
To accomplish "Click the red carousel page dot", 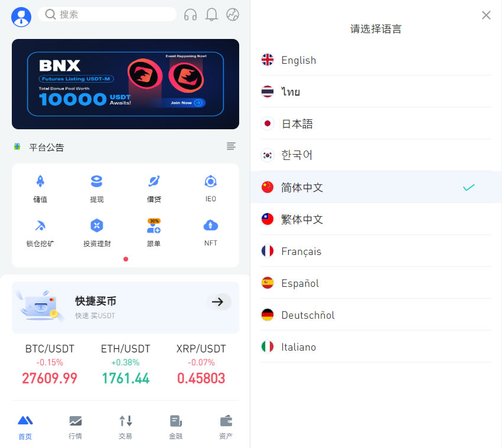I will [126, 259].
